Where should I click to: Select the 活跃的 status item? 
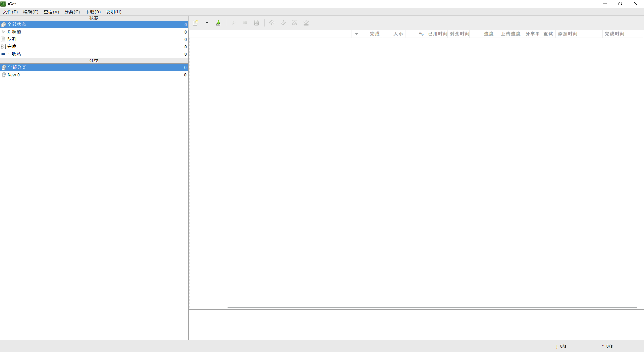pos(14,32)
